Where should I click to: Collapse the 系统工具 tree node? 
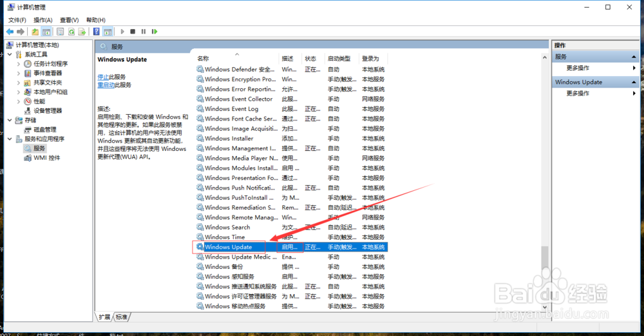[x=10, y=54]
